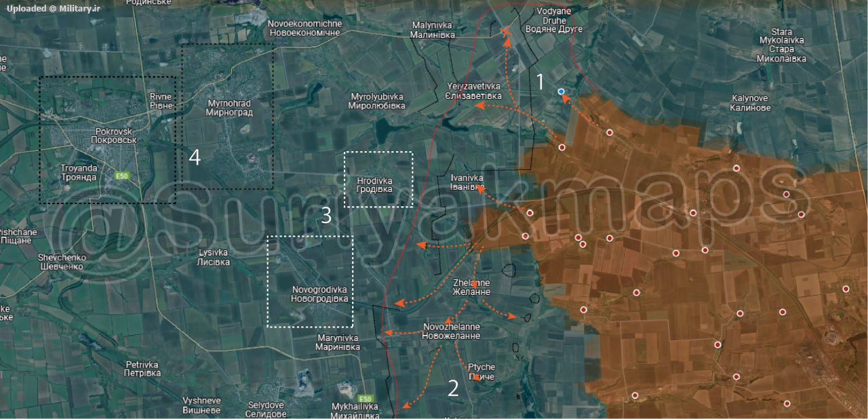This screenshot has width=868, height=419.
Task: Select the Ivanivka place name
Action: [467, 182]
